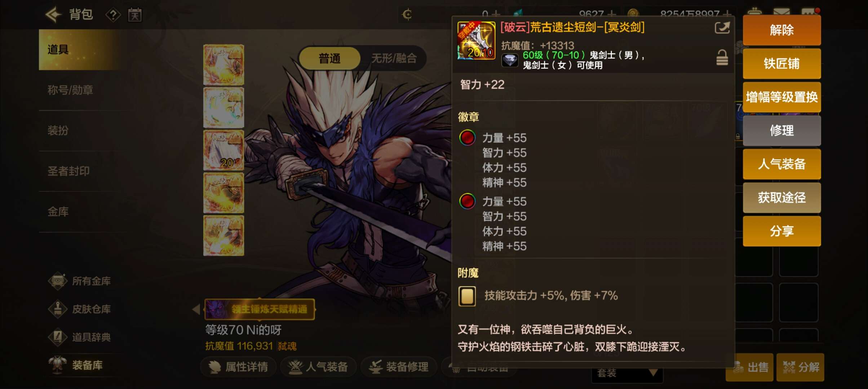This screenshot has height=389, width=868.
Task: Click the 增幅等级置换 button
Action: [781, 97]
